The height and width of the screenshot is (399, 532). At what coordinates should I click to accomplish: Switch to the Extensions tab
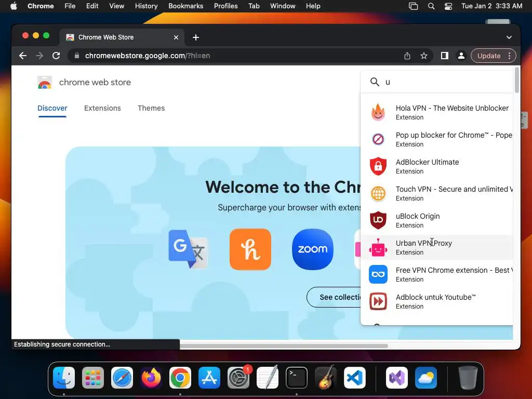102,108
